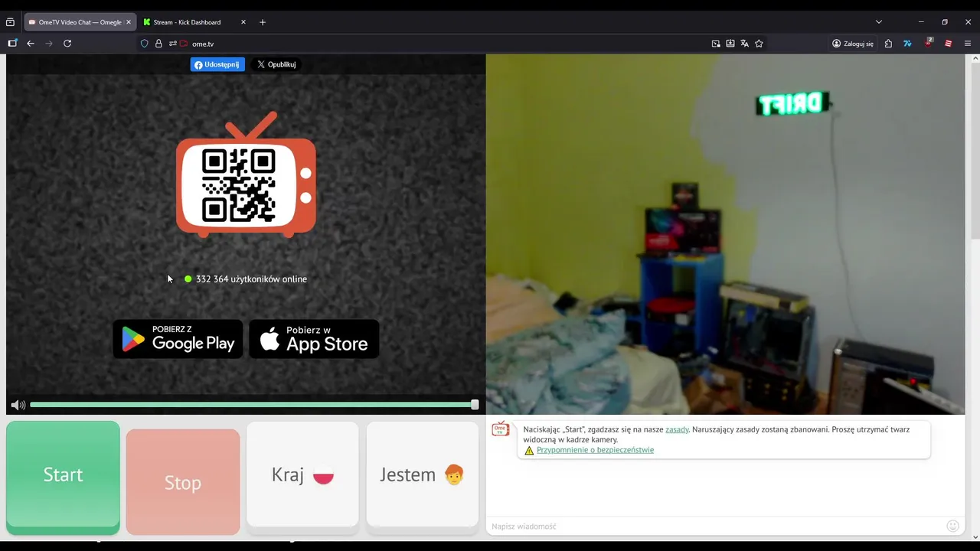Switch to OmeTV Video Chat tab

75,22
